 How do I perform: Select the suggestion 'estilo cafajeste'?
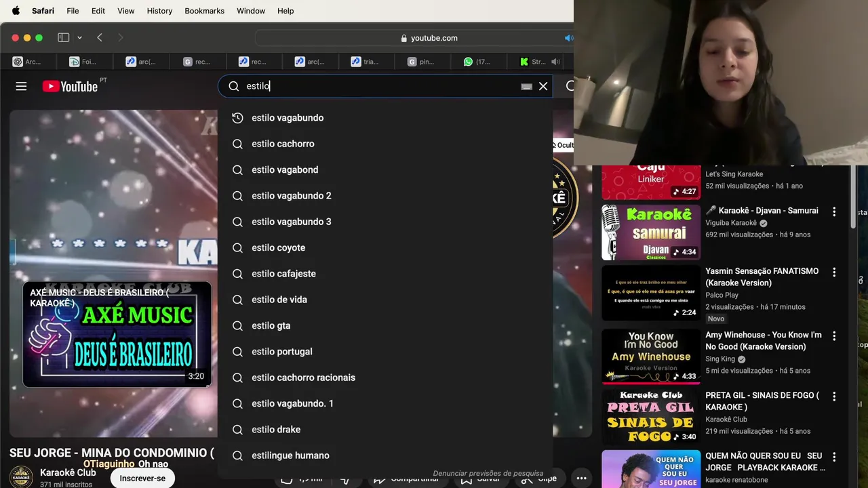point(385,274)
